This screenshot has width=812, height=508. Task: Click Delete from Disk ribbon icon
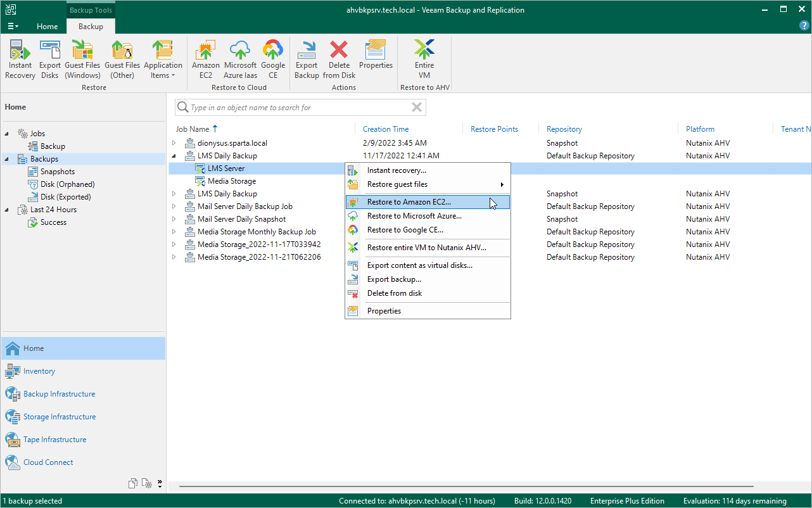[x=339, y=60]
